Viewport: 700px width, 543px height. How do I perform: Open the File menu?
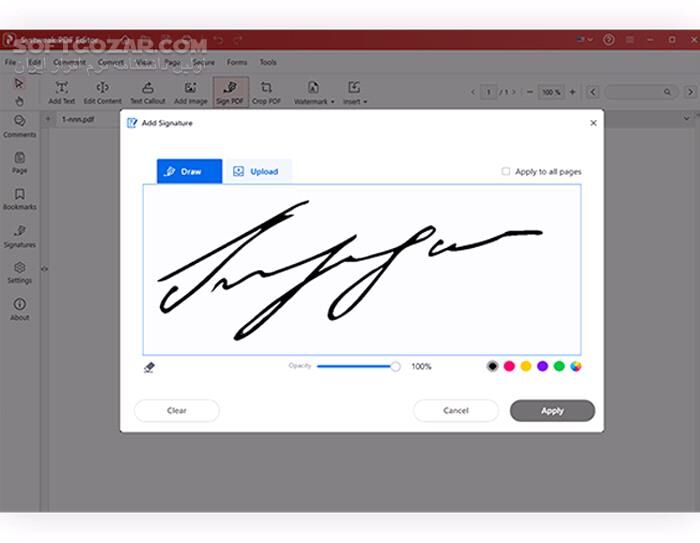(x=11, y=63)
